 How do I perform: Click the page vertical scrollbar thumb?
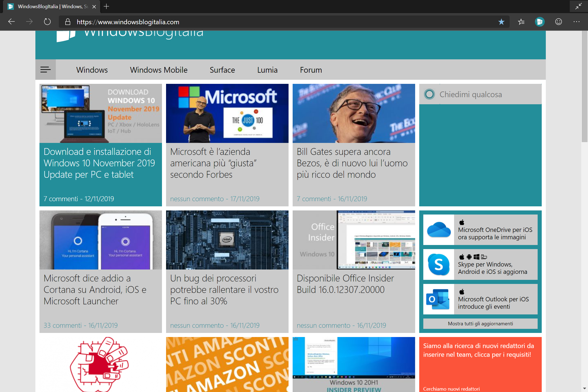point(584,86)
